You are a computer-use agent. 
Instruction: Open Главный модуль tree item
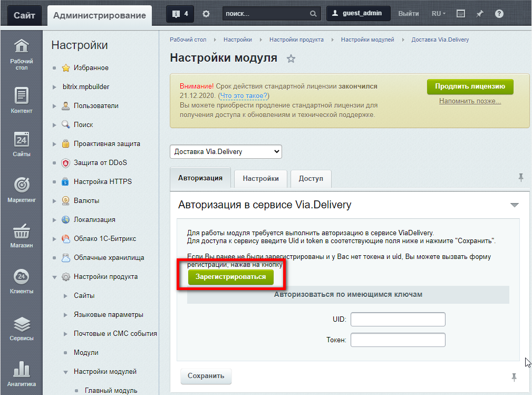click(111, 391)
